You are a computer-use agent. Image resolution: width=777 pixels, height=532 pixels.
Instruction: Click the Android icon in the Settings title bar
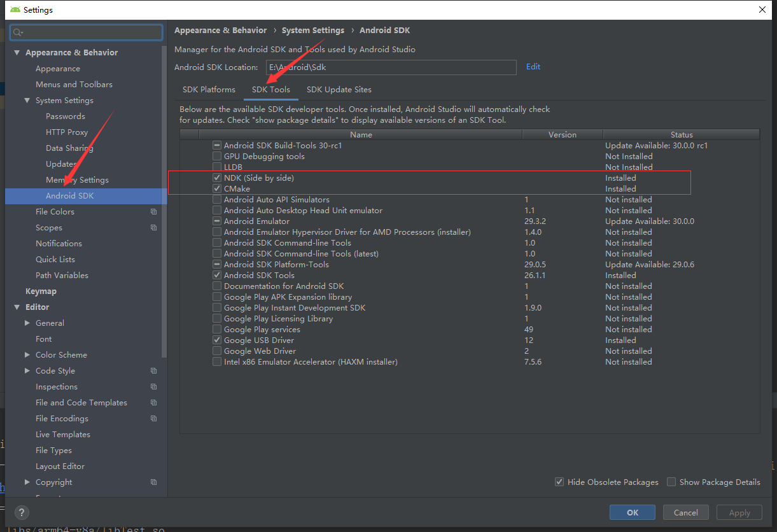15,10
